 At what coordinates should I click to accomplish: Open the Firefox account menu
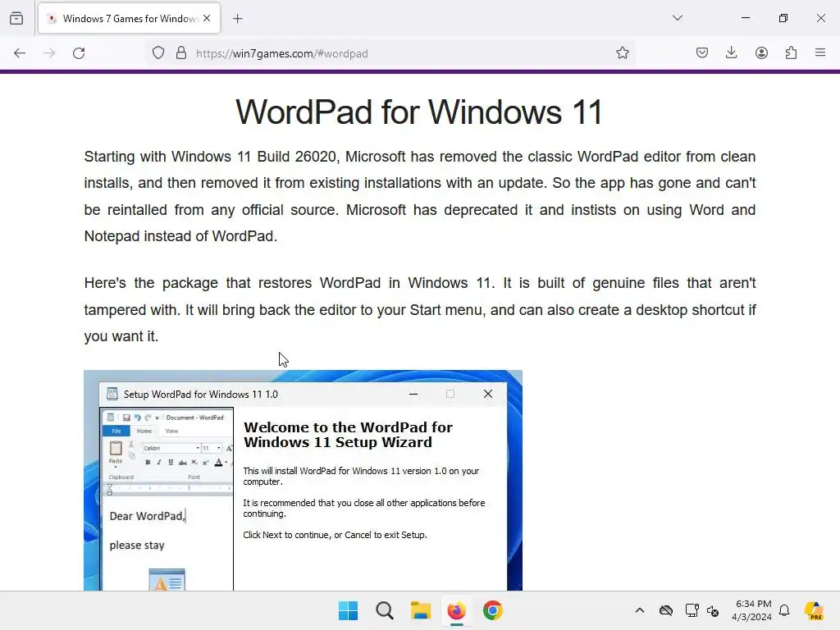pos(761,53)
